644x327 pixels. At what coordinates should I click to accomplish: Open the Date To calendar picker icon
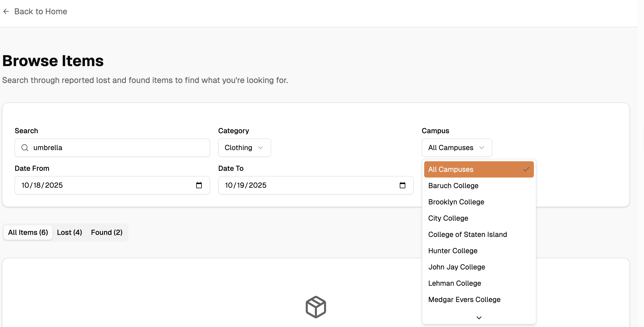click(402, 185)
